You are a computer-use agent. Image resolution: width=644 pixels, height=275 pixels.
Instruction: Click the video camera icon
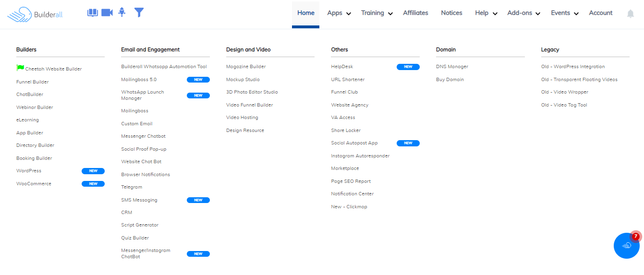pos(107,12)
